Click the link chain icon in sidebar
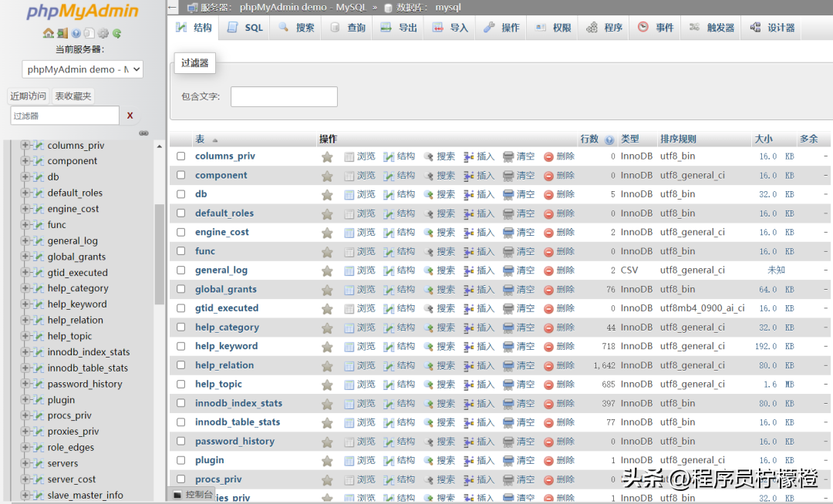Image resolution: width=833 pixels, height=504 pixels. point(143,133)
